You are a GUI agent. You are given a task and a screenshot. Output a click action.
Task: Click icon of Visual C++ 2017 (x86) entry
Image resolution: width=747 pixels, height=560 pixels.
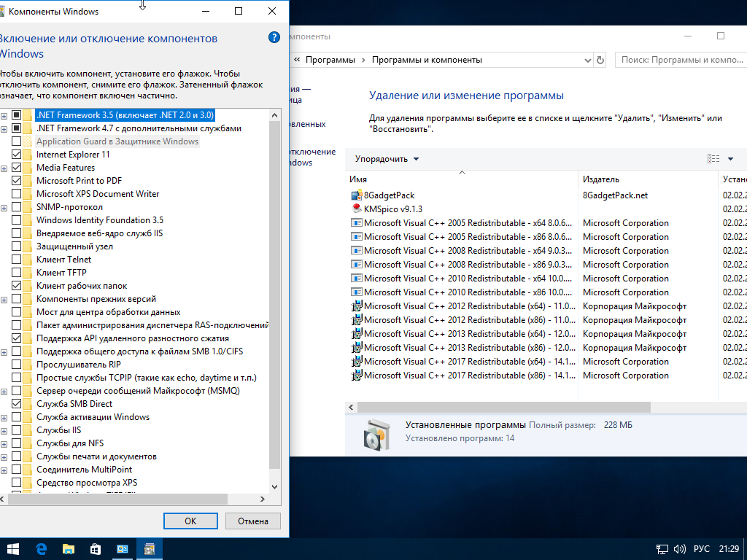356,376
